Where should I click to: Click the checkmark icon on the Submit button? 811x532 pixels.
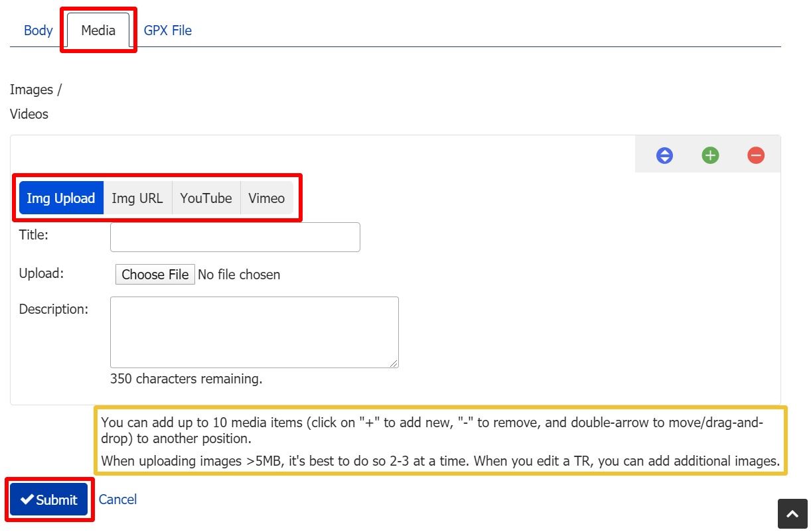pyautogui.click(x=27, y=499)
